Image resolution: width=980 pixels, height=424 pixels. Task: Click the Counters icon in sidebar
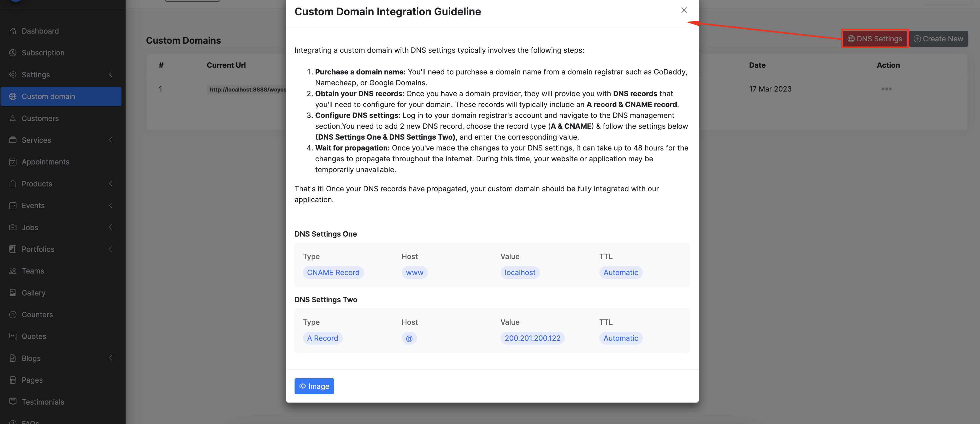click(x=13, y=314)
